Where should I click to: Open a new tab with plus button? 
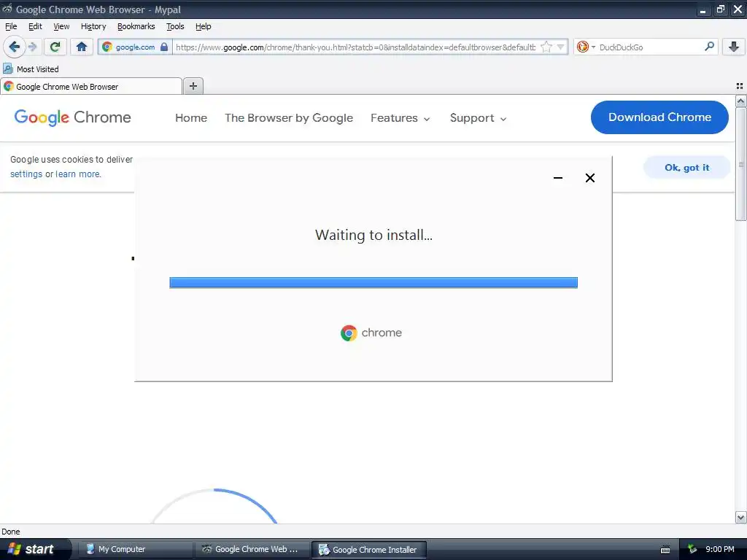point(193,86)
